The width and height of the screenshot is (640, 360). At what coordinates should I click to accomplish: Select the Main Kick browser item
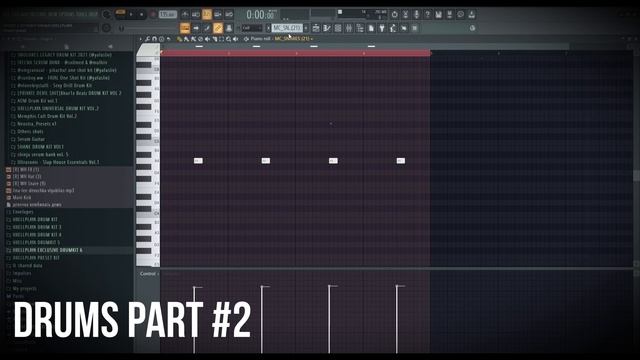click(x=22, y=198)
